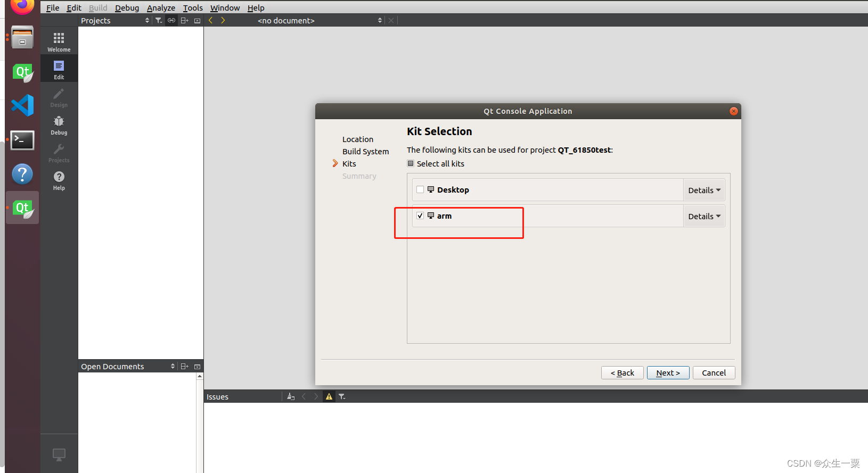Close the current document with the X icon
This screenshot has height=473, width=868.
[391, 20]
